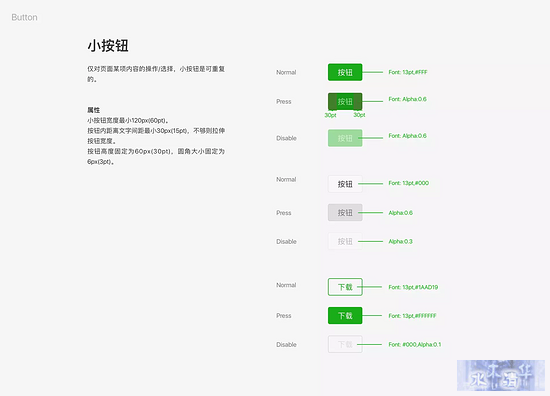Select Normal label beside outlined 下载 button

286,285
